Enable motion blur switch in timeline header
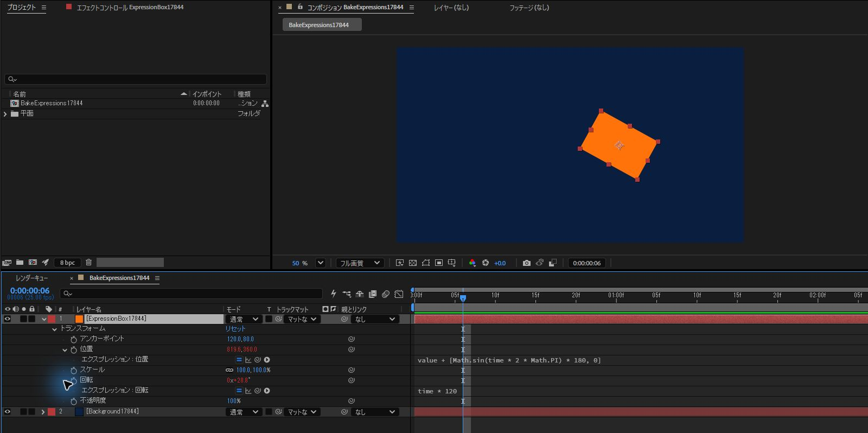This screenshot has width=868, height=433. pyautogui.click(x=386, y=294)
